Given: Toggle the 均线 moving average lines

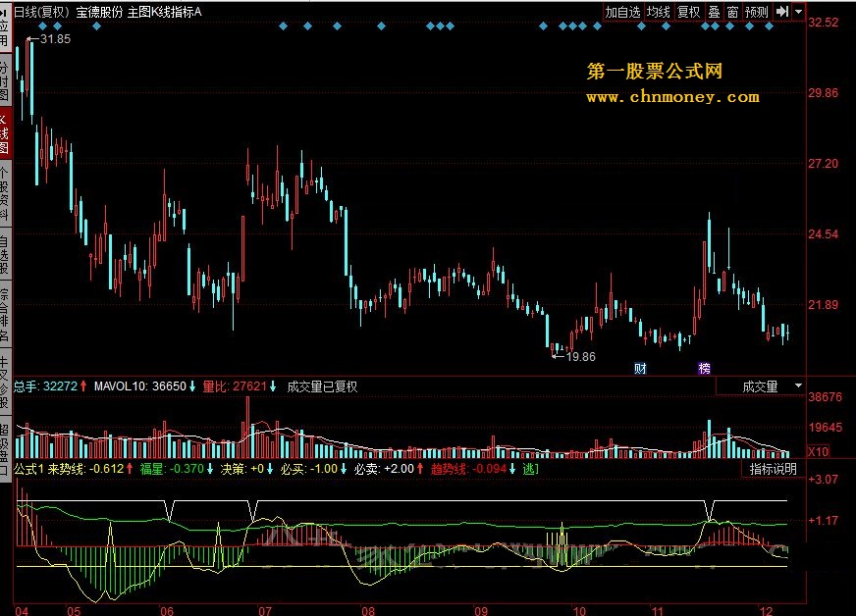Looking at the screenshot, I should [x=659, y=12].
